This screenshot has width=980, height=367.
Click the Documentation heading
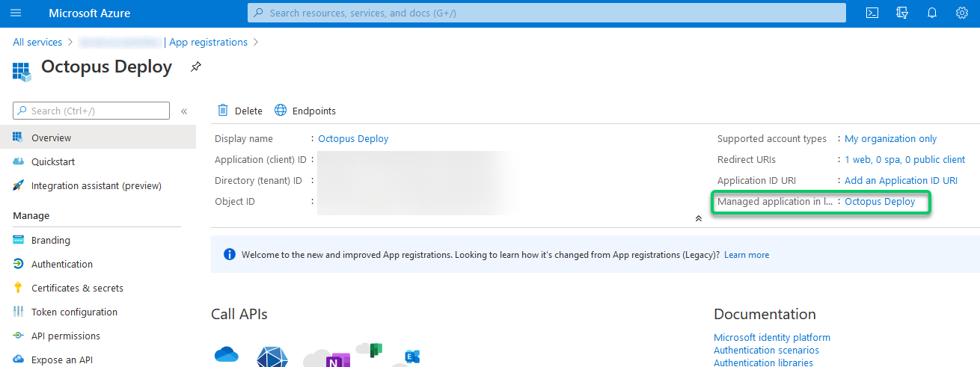pyautogui.click(x=765, y=314)
